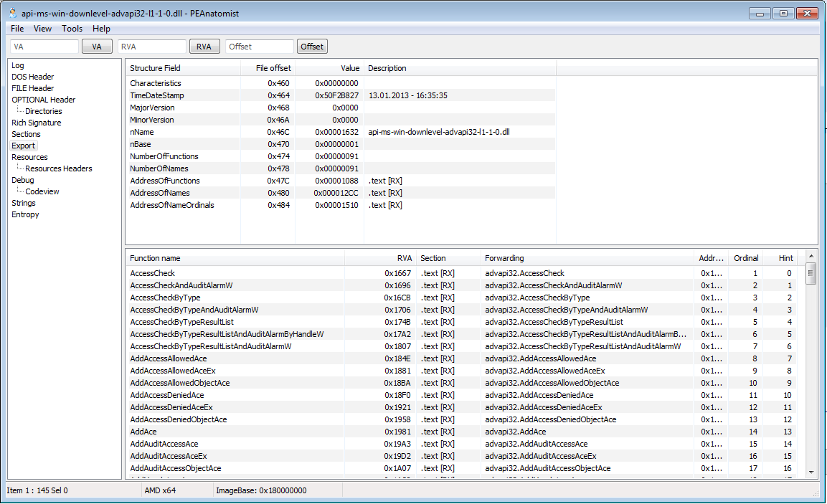Open the Tools menu
Image resolution: width=827 pixels, height=504 pixels.
72,29
